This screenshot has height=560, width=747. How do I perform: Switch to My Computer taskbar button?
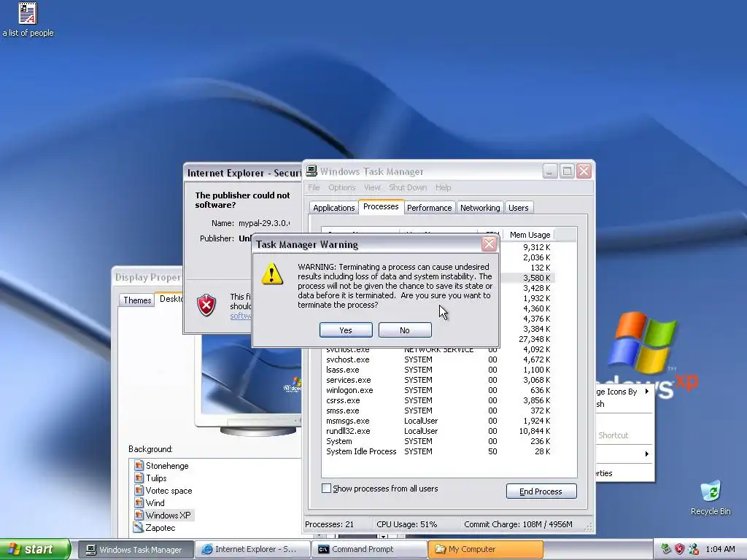tap(486, 550)
